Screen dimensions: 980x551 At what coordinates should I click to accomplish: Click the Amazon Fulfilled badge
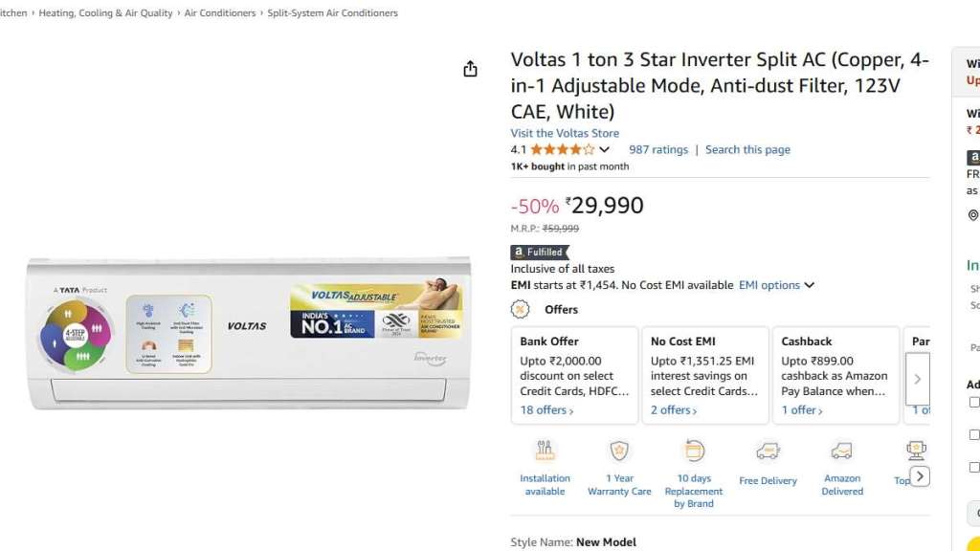click(540, 253)
